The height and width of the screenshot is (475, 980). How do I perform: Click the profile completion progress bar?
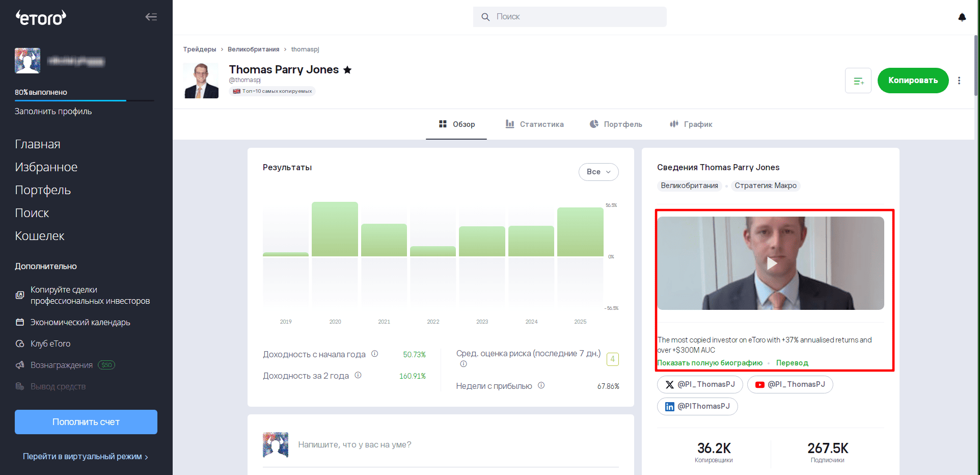click(84, 100)
